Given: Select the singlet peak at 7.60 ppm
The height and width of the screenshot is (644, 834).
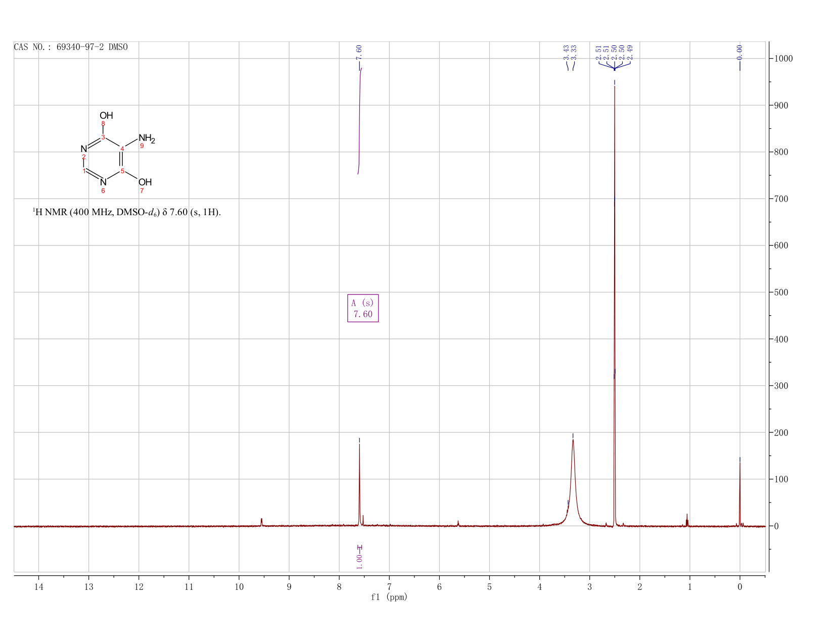Looking at the screenshot, I should [359, 485].
